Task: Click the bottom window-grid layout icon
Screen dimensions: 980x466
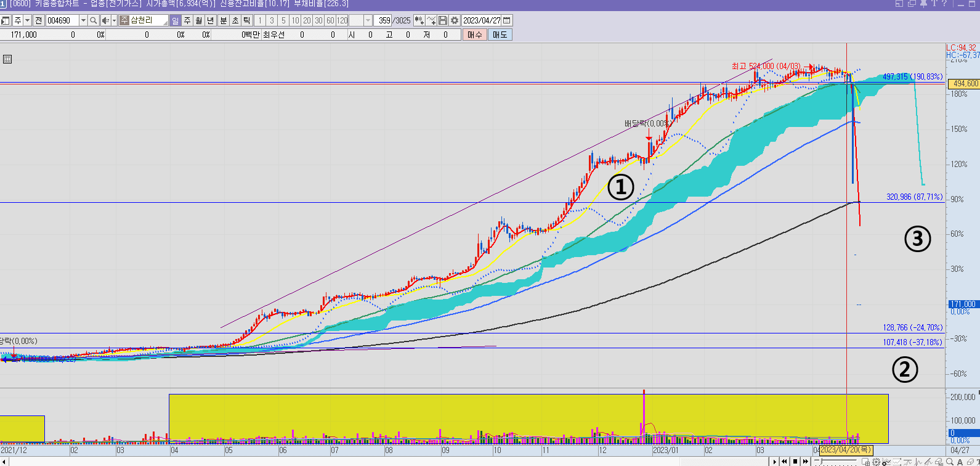Action: 866,461
